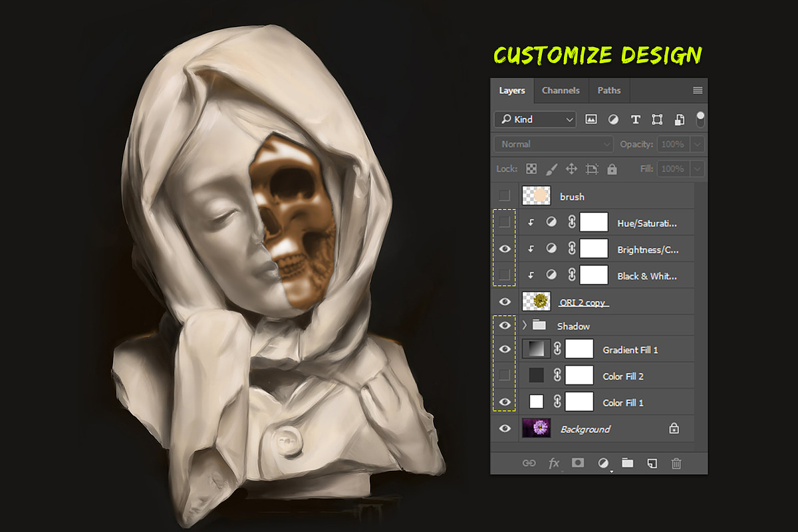Click the mask link icon on Color Fill 2
This screenshot has width=798, height=532.
tap(557, 375)
